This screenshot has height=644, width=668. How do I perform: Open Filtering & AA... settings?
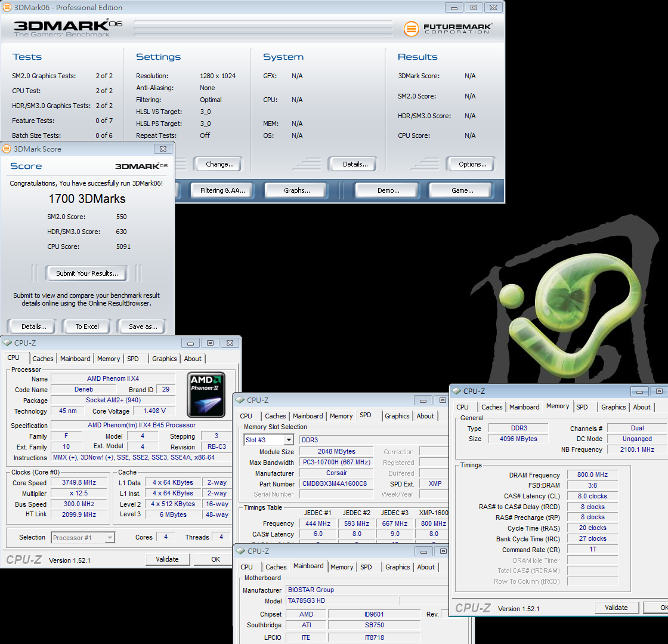pos(222,190)
